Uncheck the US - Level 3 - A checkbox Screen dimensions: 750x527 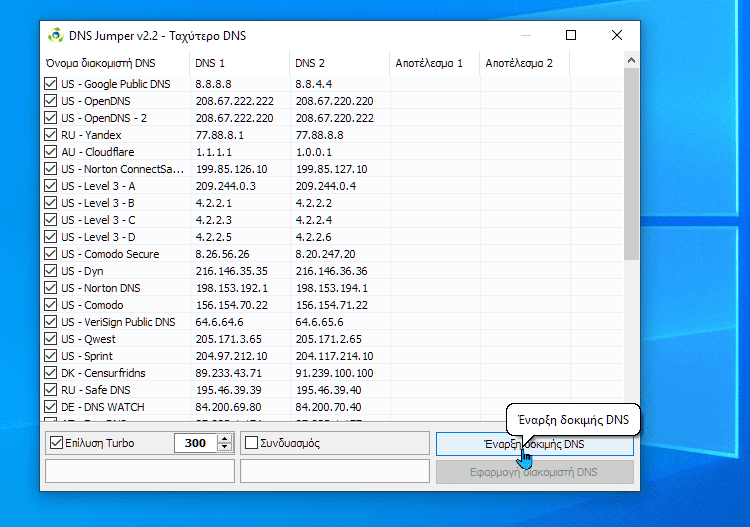(50, 186)
